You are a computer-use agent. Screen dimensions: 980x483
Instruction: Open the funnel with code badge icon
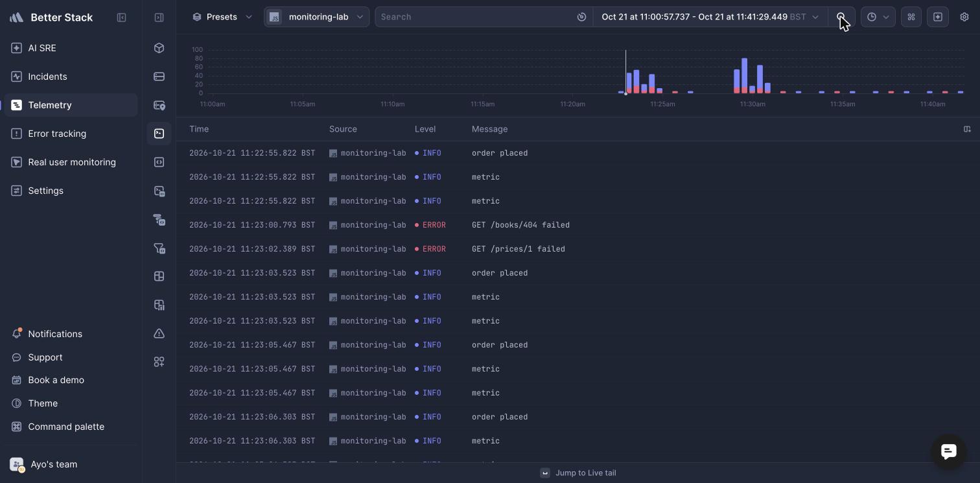point(159,248)
